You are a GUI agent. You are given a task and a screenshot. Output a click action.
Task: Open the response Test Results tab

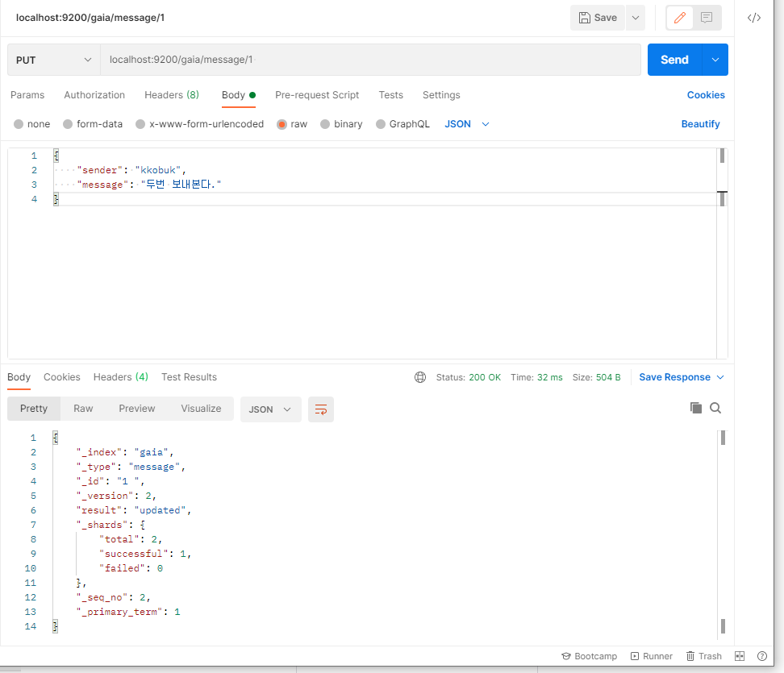tap(189, 377)
